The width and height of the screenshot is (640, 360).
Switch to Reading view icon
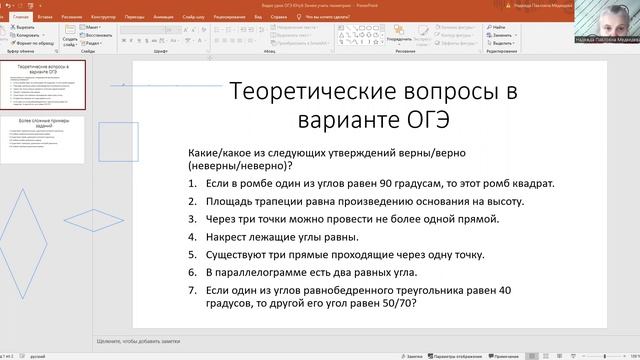tap(560, 356)
